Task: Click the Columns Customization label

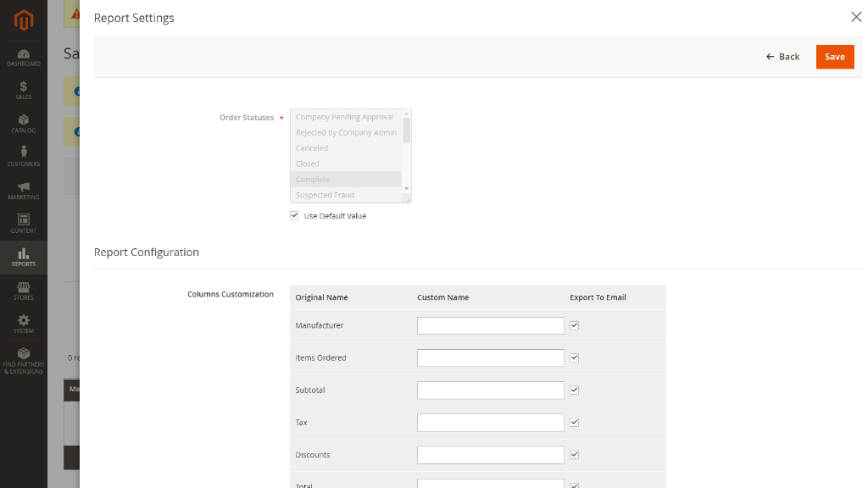Action: coord(231,294)
